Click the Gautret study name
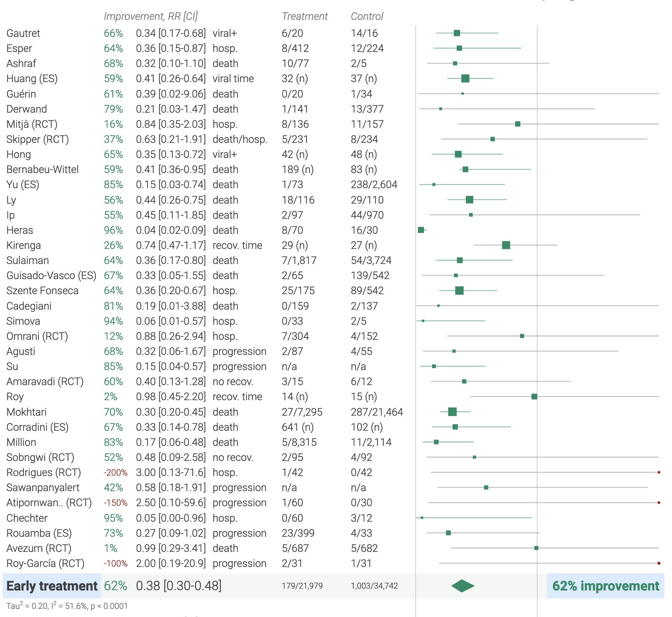672x617 pixels. [23, 33]
